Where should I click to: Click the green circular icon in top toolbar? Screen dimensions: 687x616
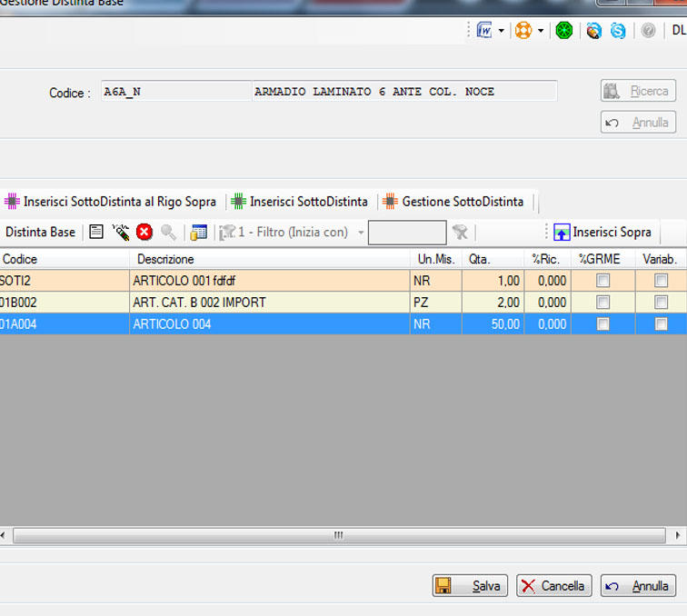click(x=564, y=31)
